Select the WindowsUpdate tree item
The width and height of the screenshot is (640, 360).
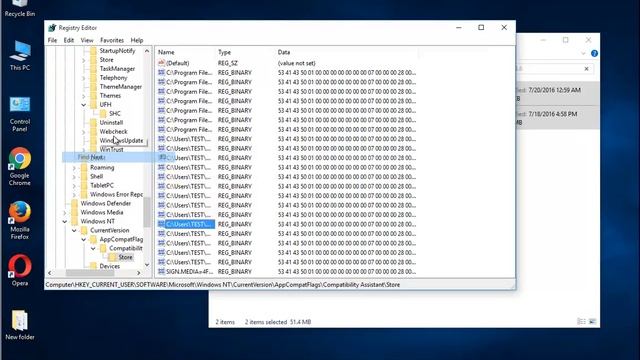[121, 140]
